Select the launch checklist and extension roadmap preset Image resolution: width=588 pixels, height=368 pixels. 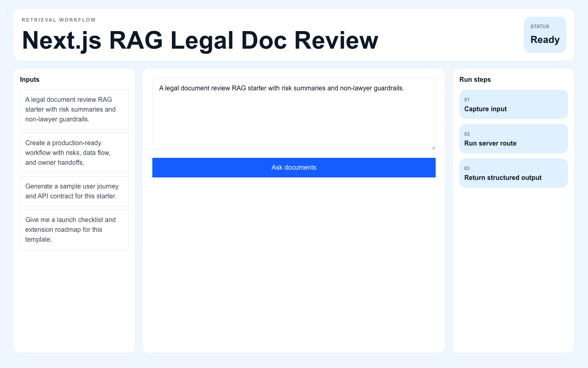74,230
